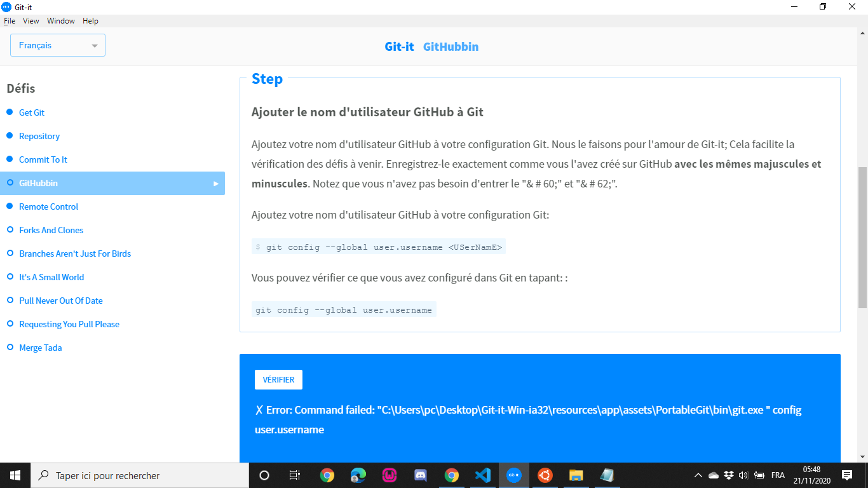
Task: Open Cortana circle icon on taskbar
Action: coord(264,475)
